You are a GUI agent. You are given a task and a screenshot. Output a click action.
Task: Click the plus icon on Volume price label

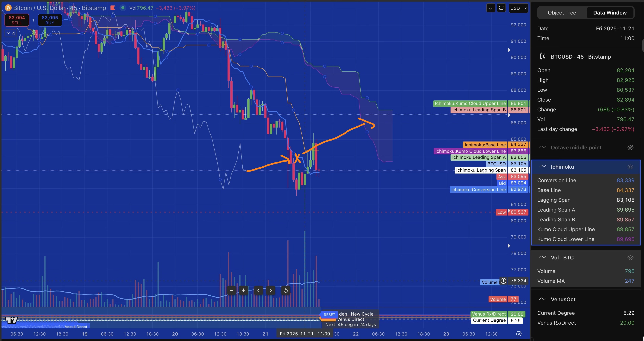pyautogui.click(x=503, y=281)
